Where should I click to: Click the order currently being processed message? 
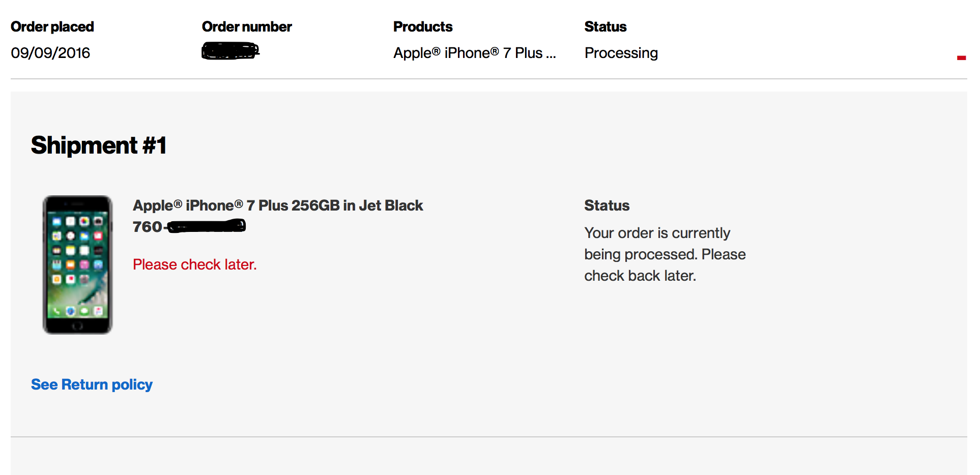click(665, 254)
